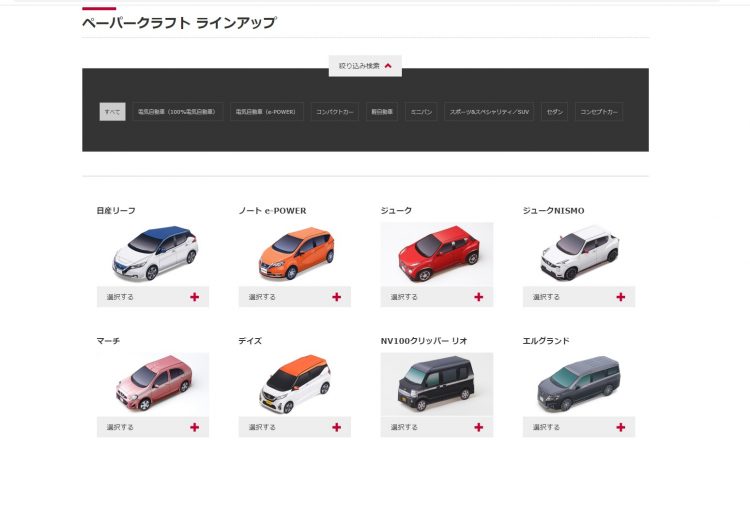Click the NV100クリッパー リオ papercraft image
The image size is (750, 511).
pos(437,385)
